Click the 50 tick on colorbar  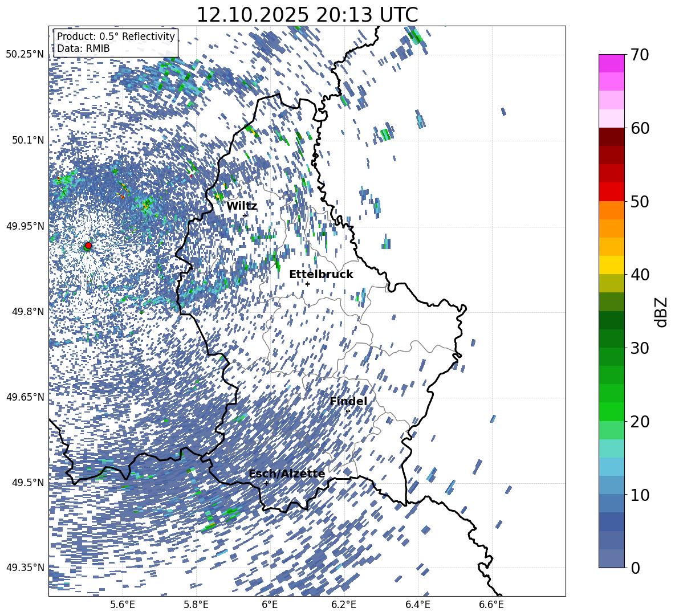640,201
